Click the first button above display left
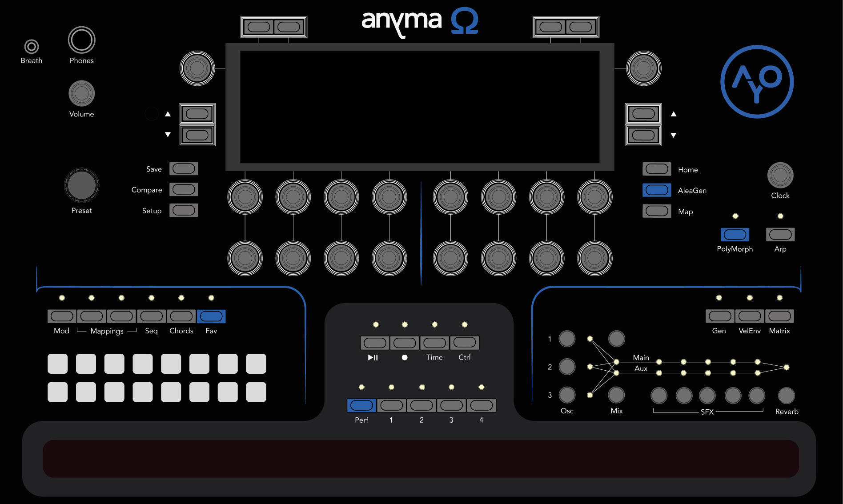The width and height of the screenshot is (843, 504). 259,27
